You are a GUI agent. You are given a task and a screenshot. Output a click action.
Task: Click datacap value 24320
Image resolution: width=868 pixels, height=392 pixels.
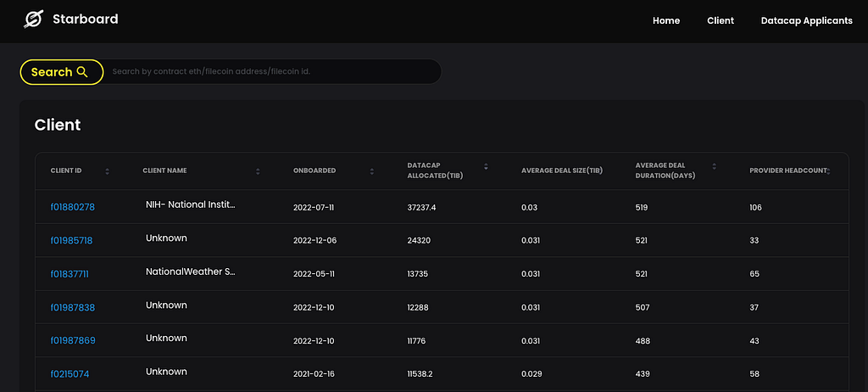(419, 241)
